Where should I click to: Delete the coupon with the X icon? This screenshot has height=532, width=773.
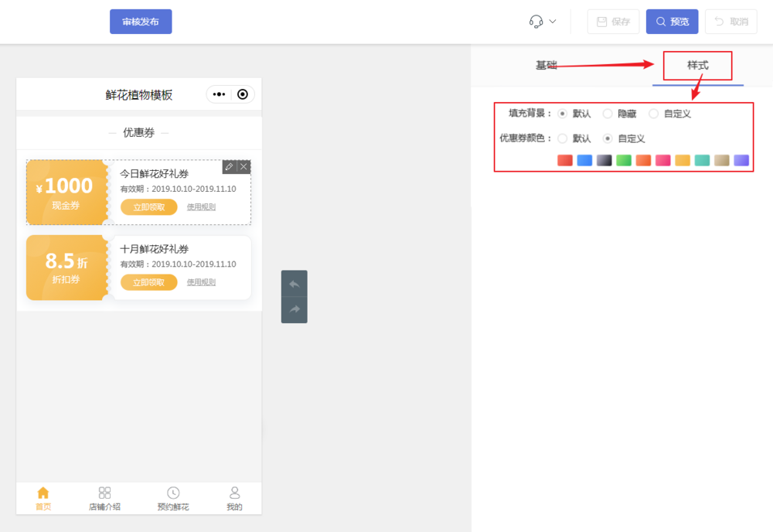pos(243,167)
